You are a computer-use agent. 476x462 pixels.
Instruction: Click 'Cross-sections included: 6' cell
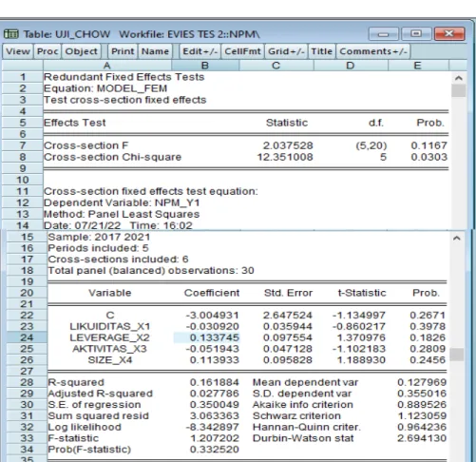[118, 260]
